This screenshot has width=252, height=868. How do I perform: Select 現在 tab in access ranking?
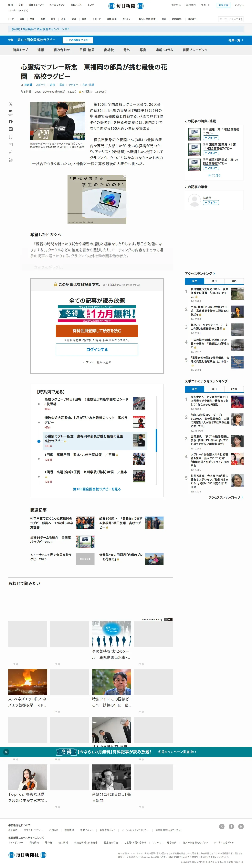pos(194,281)
